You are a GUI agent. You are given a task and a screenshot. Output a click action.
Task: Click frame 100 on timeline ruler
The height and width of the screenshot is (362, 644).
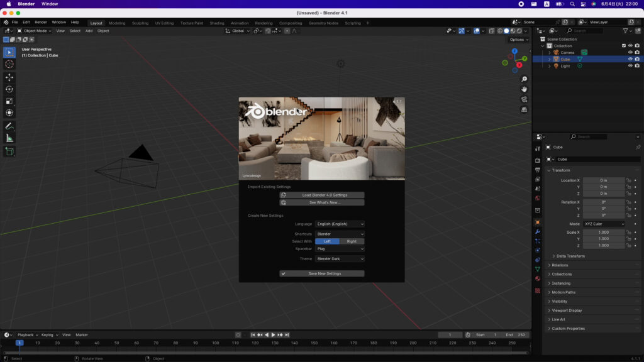(x=216, y=343)
